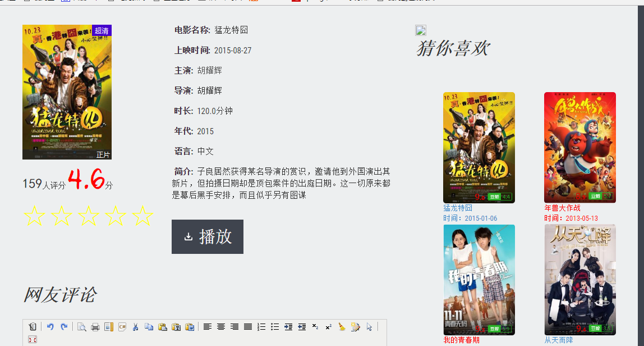
Task: Click the main 猛龙特囧 poster image
Action: (67, 92)
